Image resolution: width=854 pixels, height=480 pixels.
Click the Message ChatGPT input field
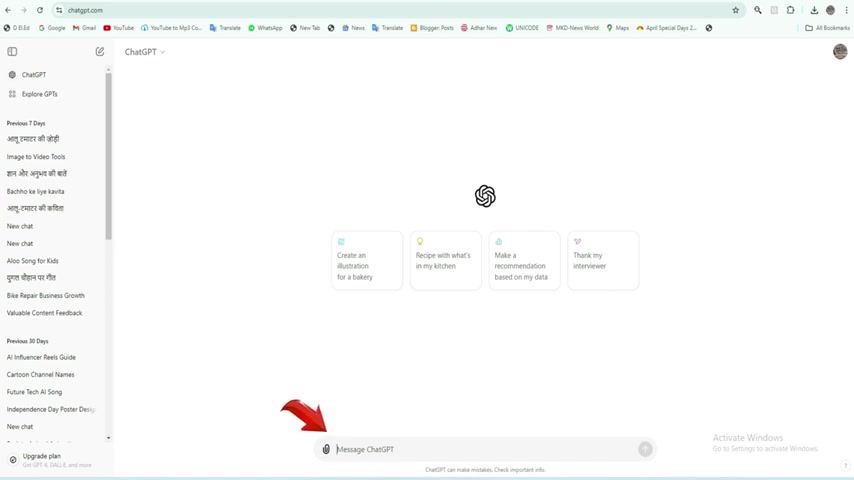485,449
